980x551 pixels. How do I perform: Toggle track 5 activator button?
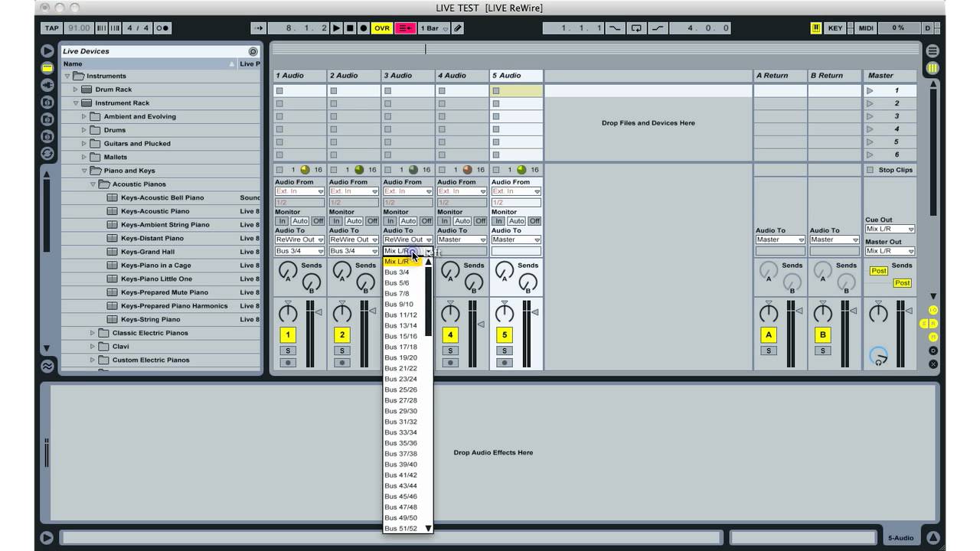[x=504, y=335]
